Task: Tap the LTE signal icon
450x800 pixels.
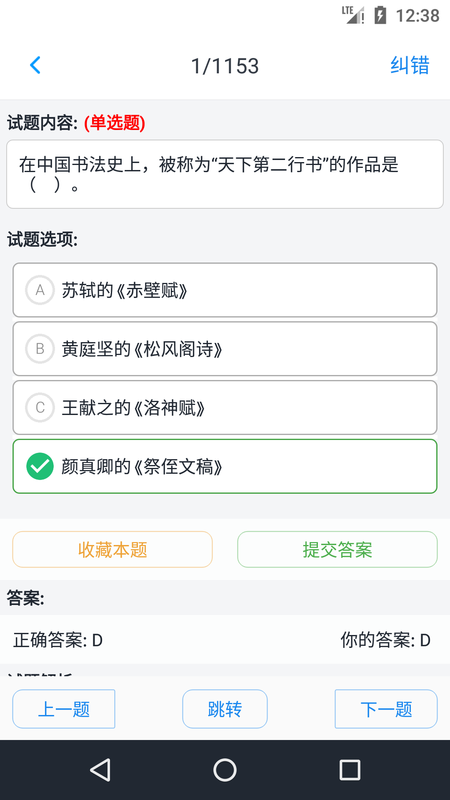Action: pyautogui.click(x=353, y=15)
